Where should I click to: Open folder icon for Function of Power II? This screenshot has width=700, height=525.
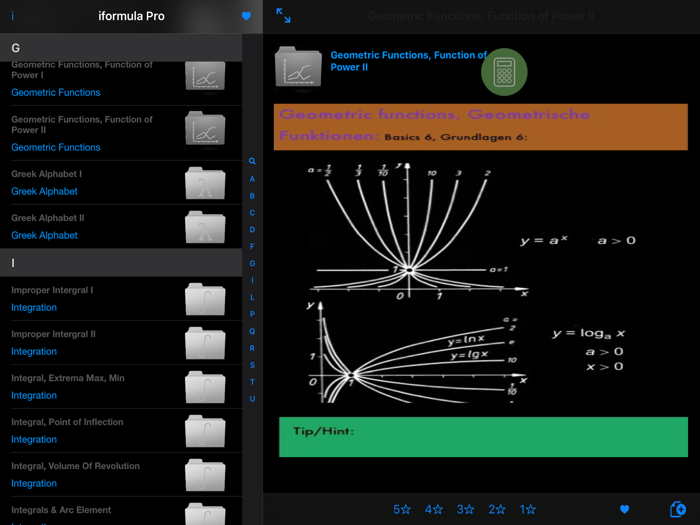pyautogui.click(x=205, y=129)
